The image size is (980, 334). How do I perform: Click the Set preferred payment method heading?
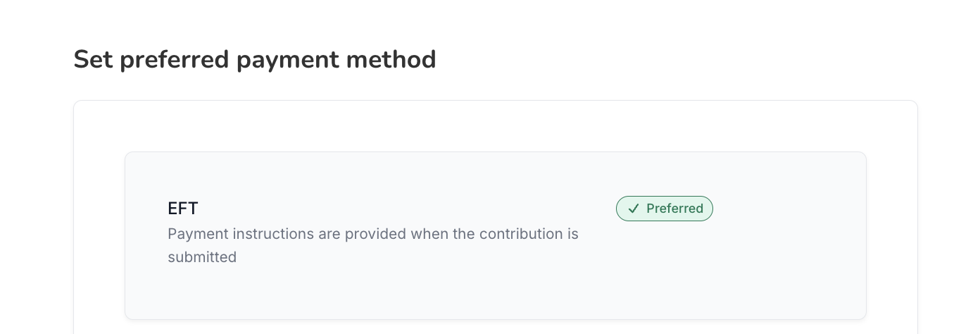tap(255, 59)
